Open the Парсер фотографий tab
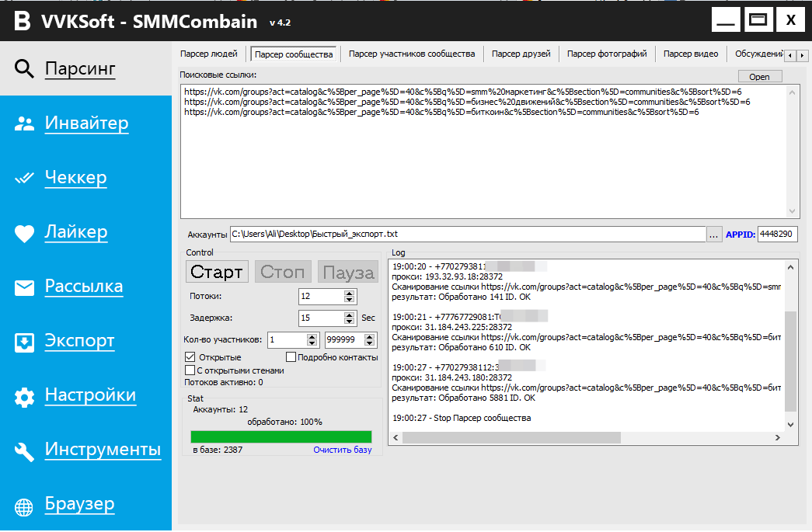The image size is (812, 532). pyautogui.click(x=607, y=54)
